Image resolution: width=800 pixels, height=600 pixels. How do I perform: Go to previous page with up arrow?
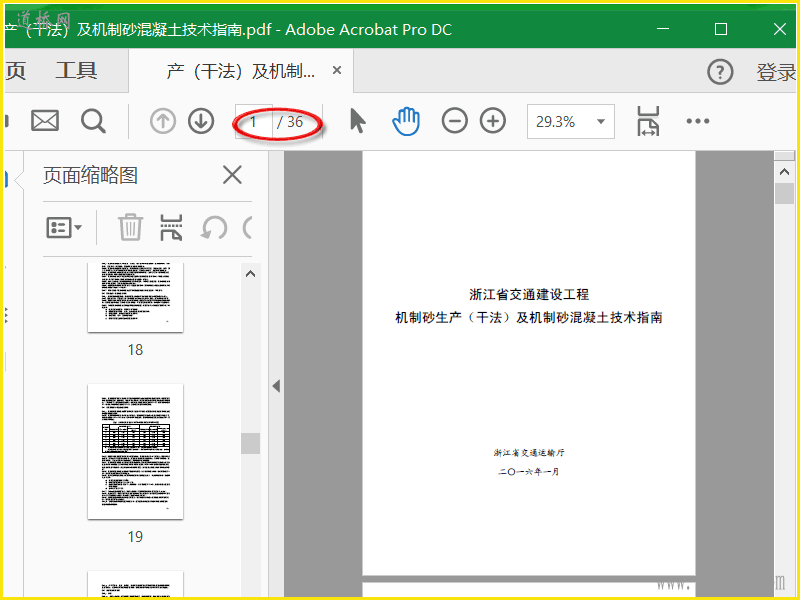pos(163,121)
